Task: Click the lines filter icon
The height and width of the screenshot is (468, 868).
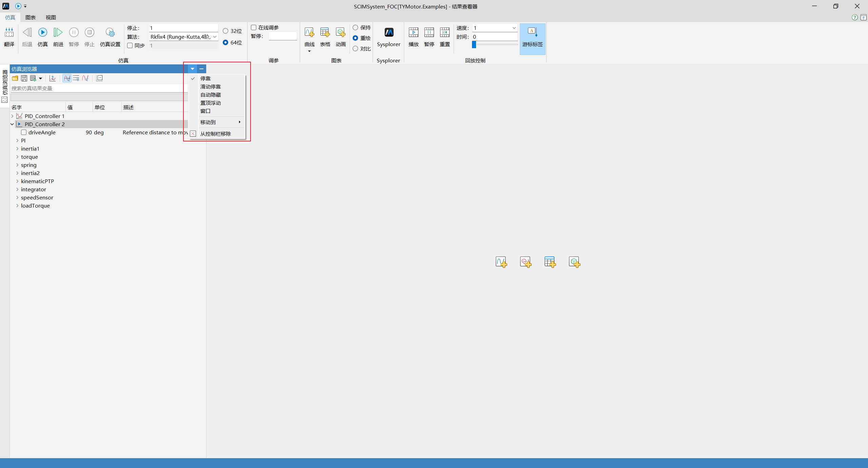Action: click(x=76, y=78)
